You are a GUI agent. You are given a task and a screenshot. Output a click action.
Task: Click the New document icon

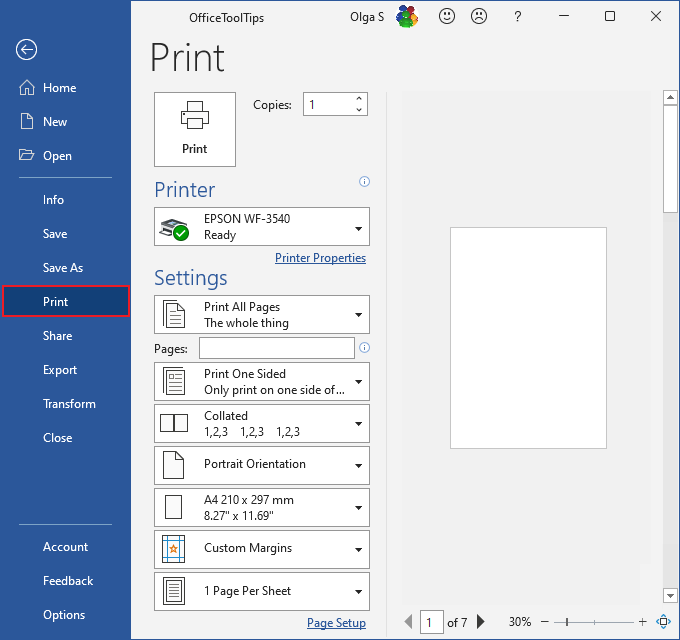(27, 121)
